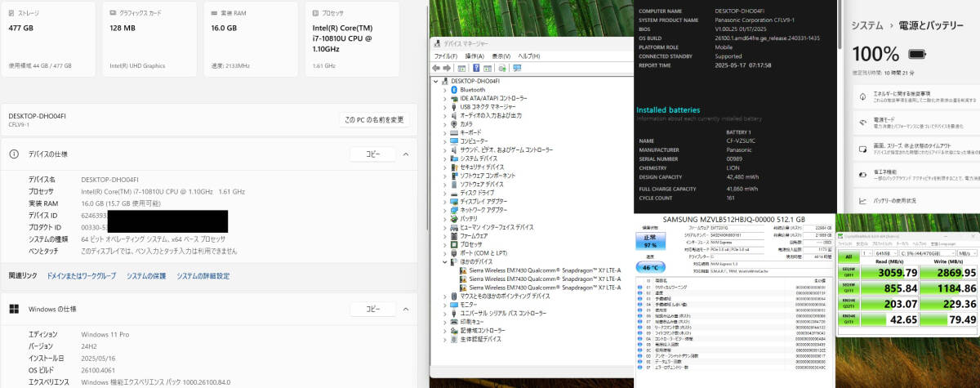This screenshot has height=388, width=980.
Task: Collapse ほかのデバイス node arrow
Action: [445, 261]
